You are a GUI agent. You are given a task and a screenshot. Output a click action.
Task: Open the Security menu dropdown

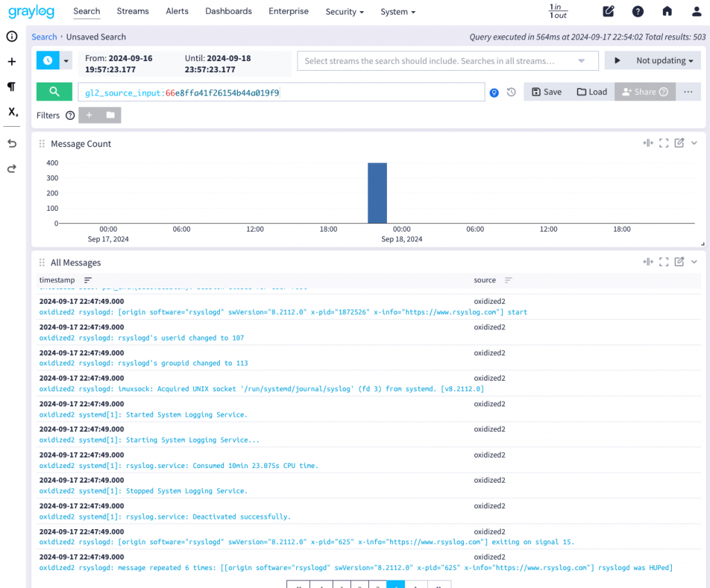(x=345, y=12)
